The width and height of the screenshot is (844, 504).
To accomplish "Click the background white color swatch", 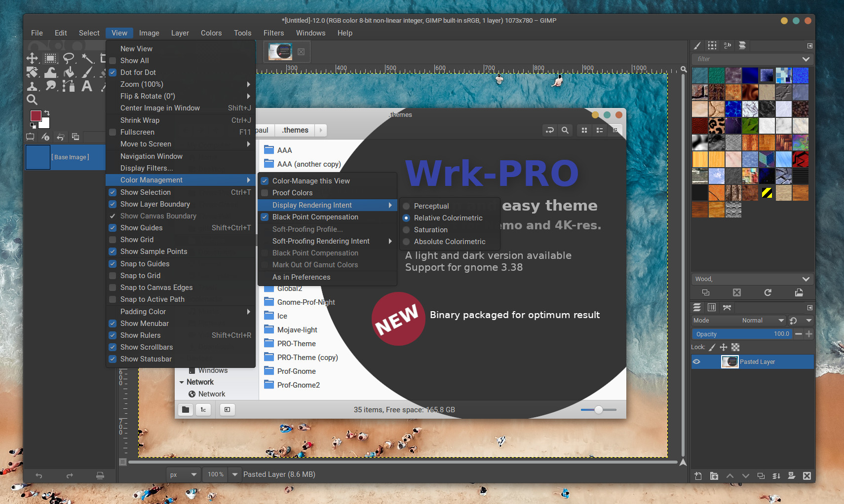I will coord(46,124).
